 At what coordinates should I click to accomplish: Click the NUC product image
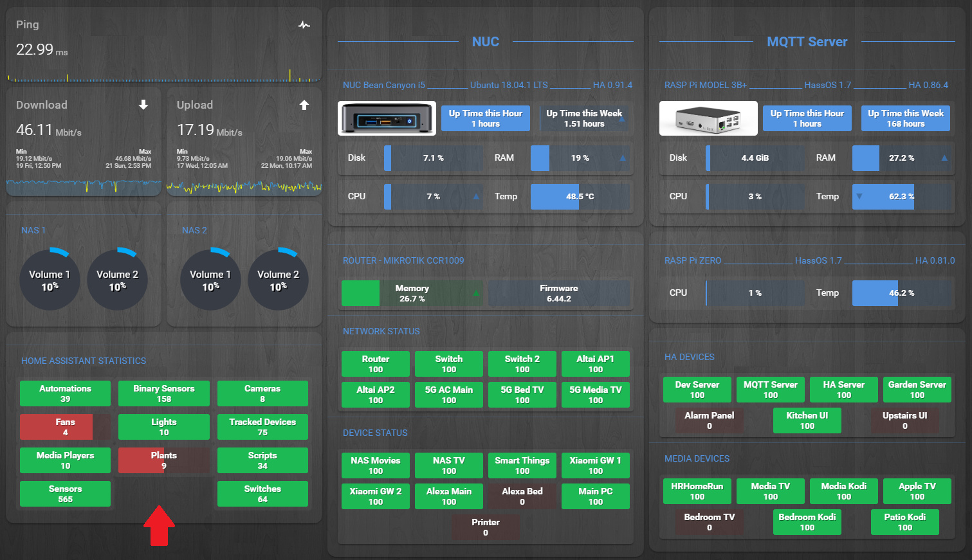click(387, 118)
